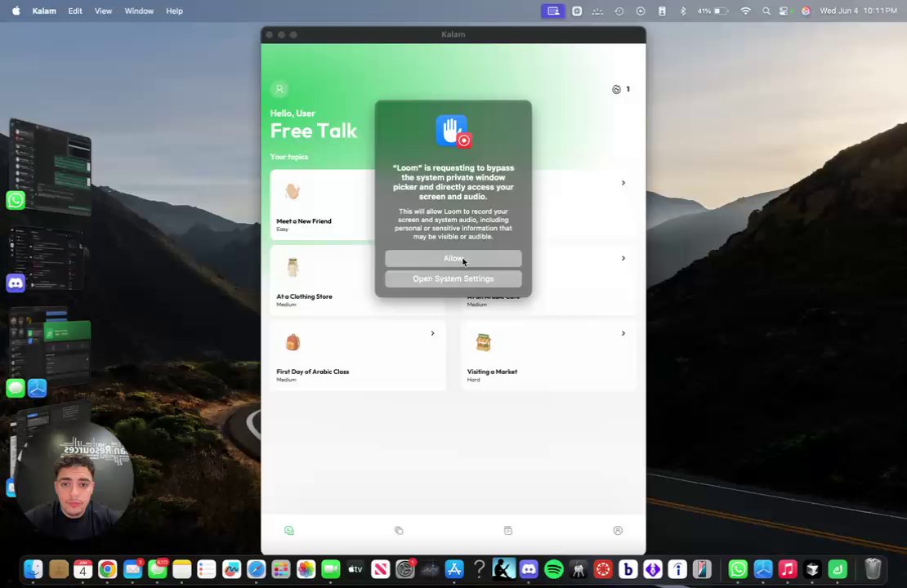Open Reminders from the dock
907x588 pixels.
coord(207,569)
